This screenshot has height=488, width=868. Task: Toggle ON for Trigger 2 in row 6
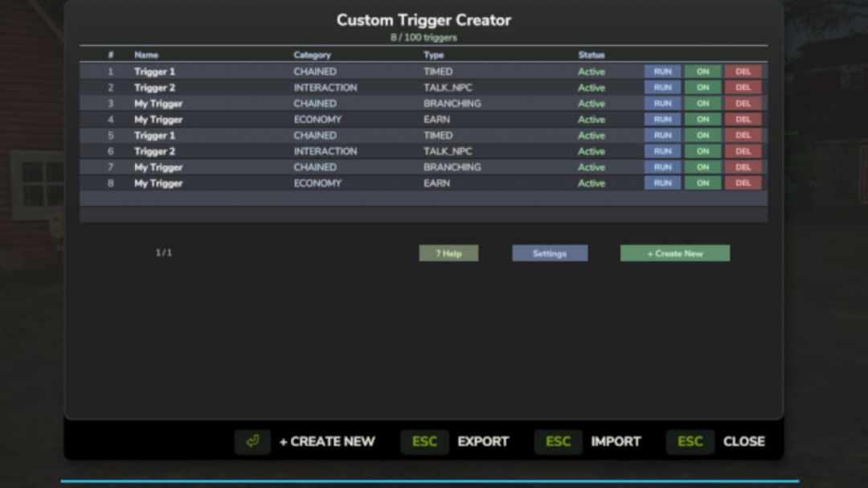[702, 151]
